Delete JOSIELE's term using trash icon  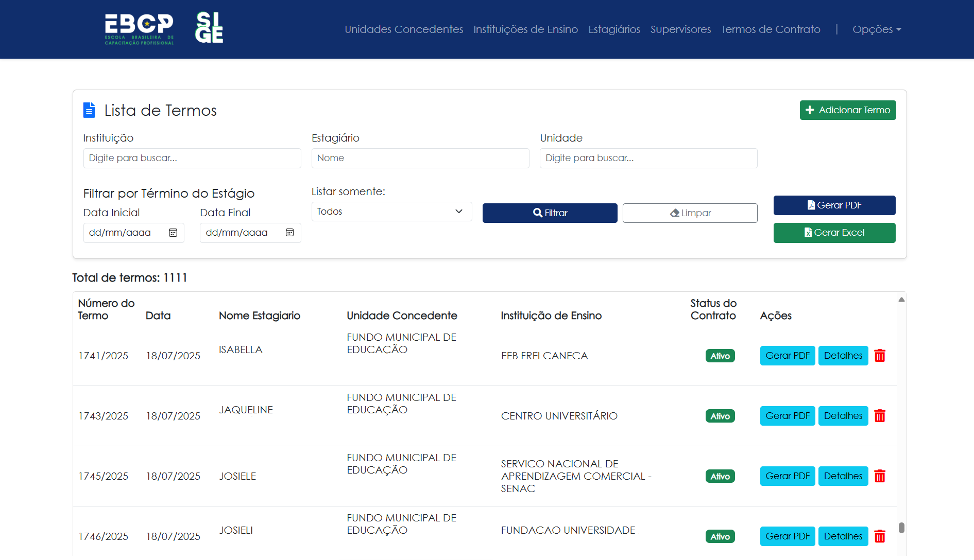[880, 476]
